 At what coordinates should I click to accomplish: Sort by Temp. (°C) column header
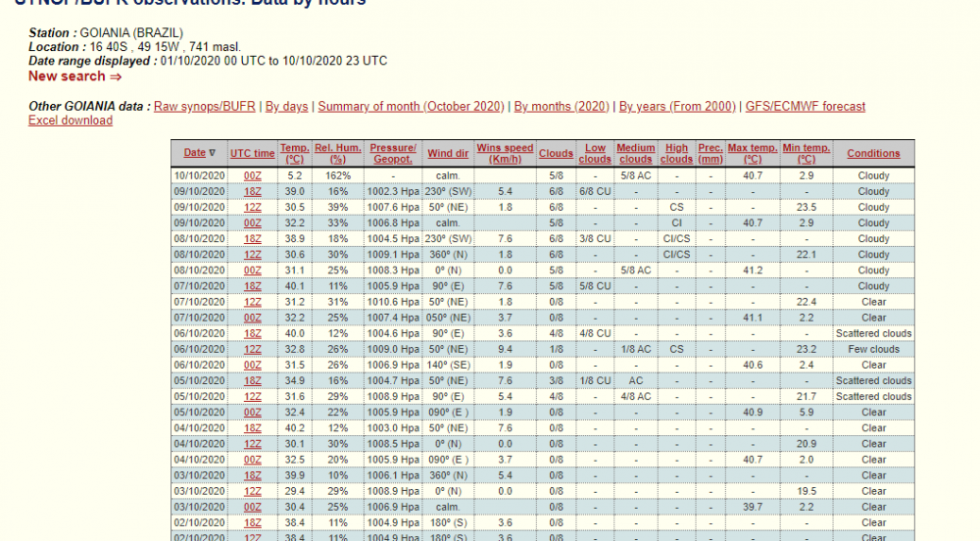coord(296,153)
